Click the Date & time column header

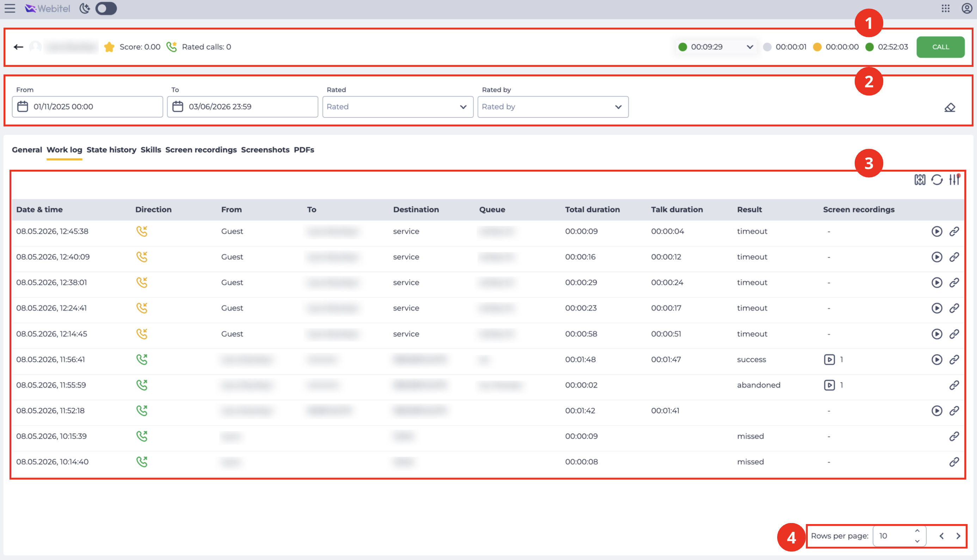pyautogui.click(x=39, y=210)
